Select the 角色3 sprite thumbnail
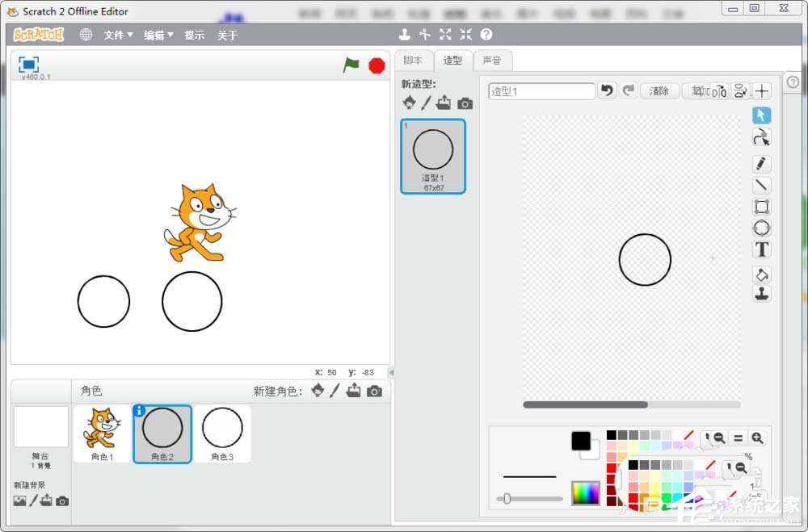808x532 pixels. [222, 434]
